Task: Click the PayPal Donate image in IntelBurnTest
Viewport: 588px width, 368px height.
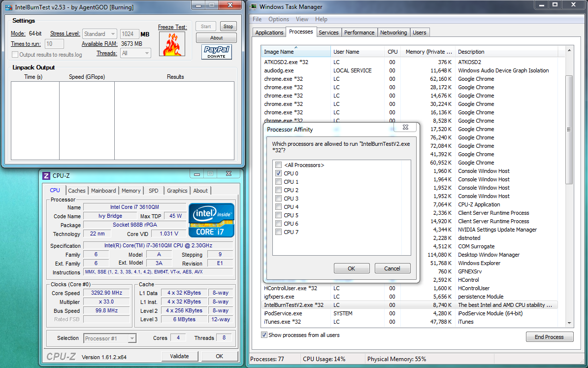Action: click(217, 52)
